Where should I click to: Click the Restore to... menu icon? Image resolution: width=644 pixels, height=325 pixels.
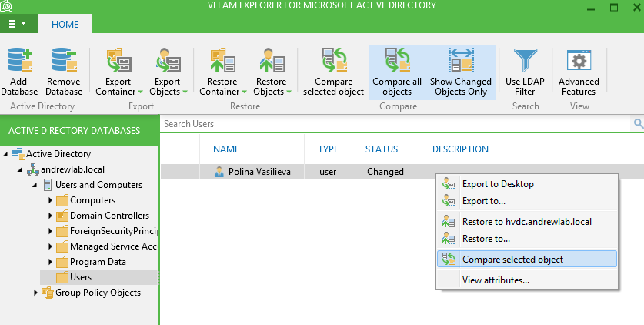(x=449, y=238)
